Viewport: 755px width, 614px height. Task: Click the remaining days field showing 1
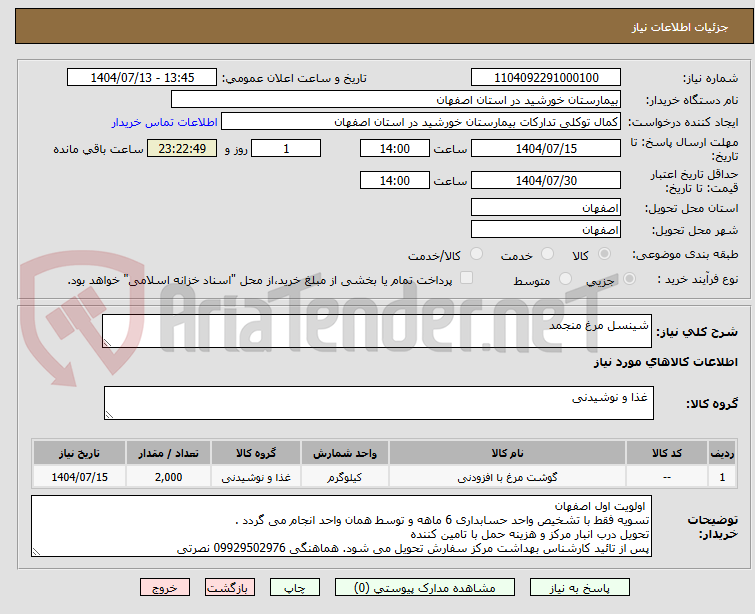click(x=286, y=148)
